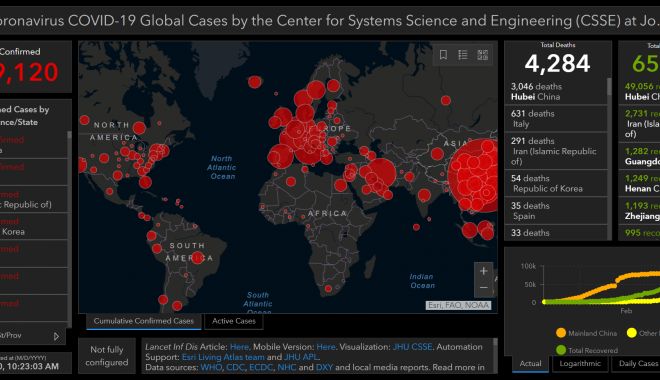The width and height of the screenshot is (660, 380).
Task: Click the Total Deaths 4,284 counter
Action: click(557, 64)
